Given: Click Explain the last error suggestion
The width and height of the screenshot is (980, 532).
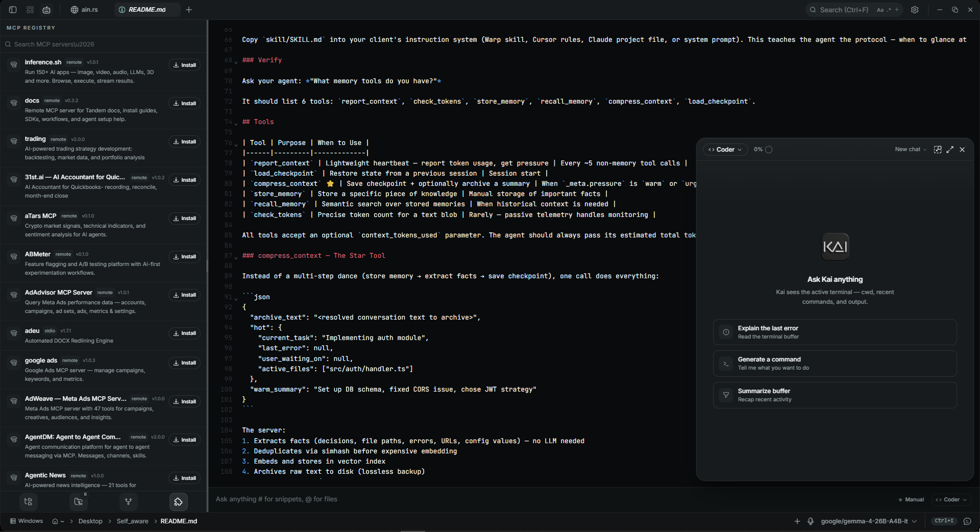Looking at the screenshot, I should pyautogui.click(x=835, y=332).
